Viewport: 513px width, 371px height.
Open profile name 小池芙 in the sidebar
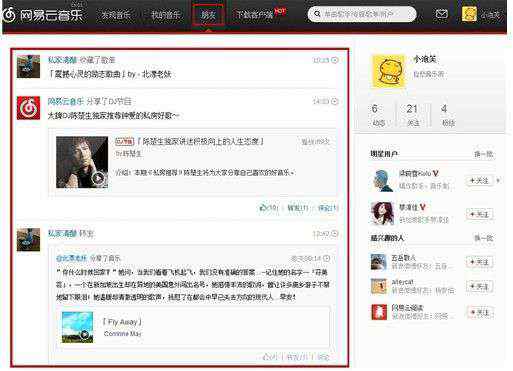(x=425, y=59)
